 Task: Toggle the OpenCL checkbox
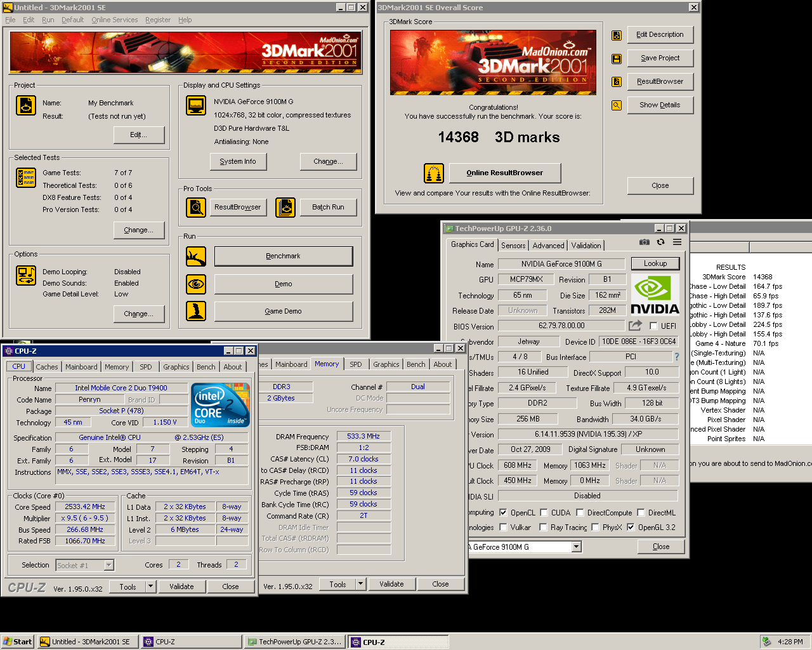point(503,513)
